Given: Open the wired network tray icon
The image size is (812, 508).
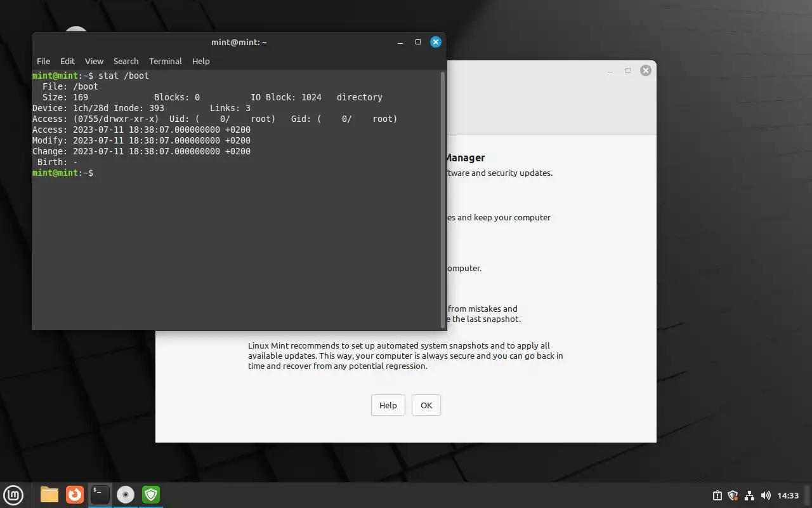Looking at the screenshot, I should [749, 495].
